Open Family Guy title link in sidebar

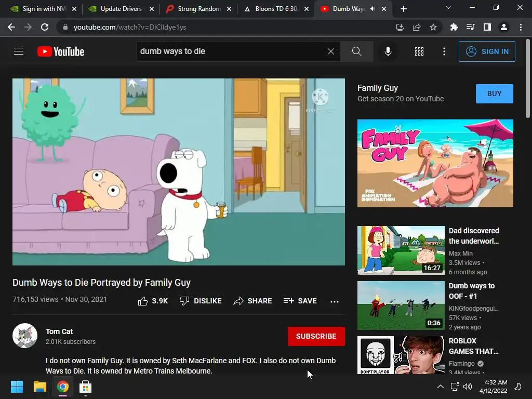[x=377, y=88]
